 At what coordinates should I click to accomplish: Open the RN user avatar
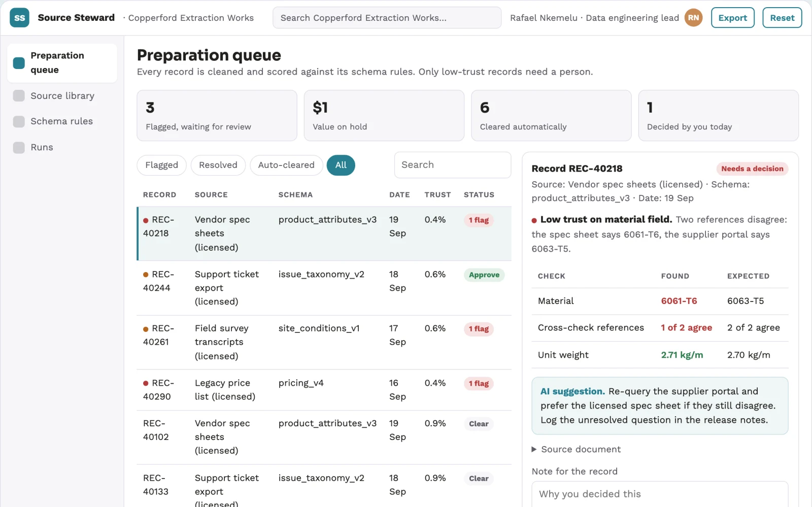pos(693,18)
